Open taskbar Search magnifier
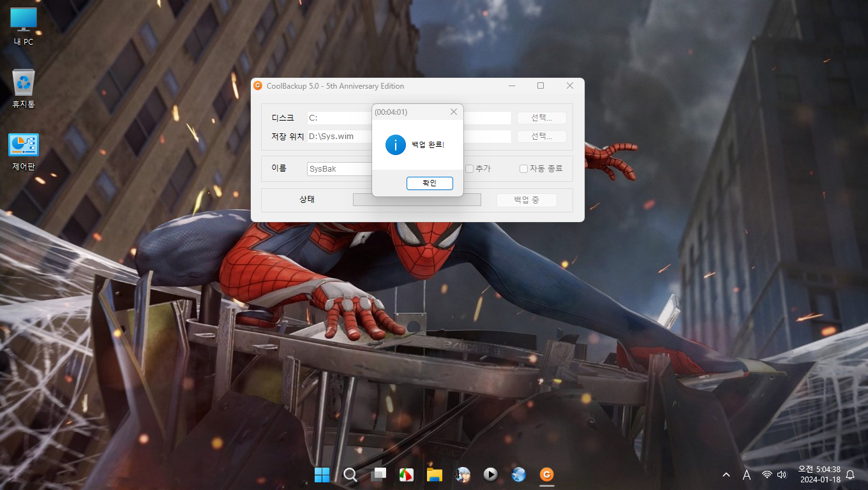The height and width of the screenshot is (490, 868). pyautogui.click(x=350, y=474)
